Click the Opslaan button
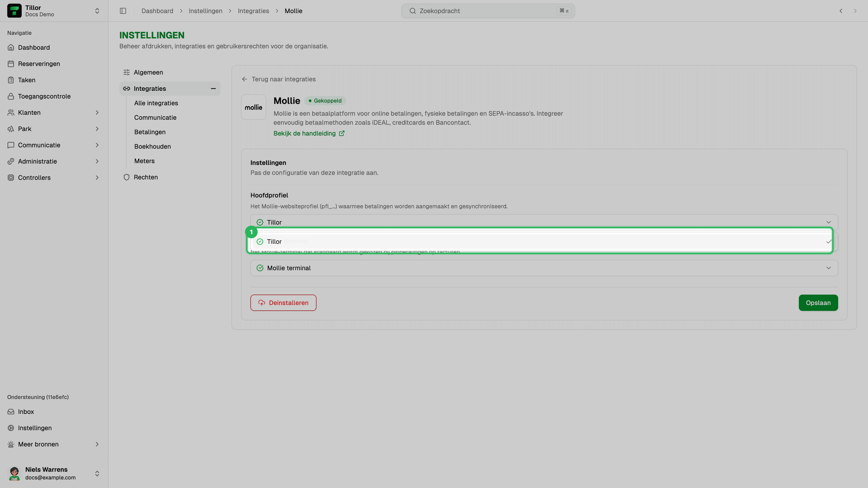Viewport: 868px width, 488px height. [x=818, y=303]
